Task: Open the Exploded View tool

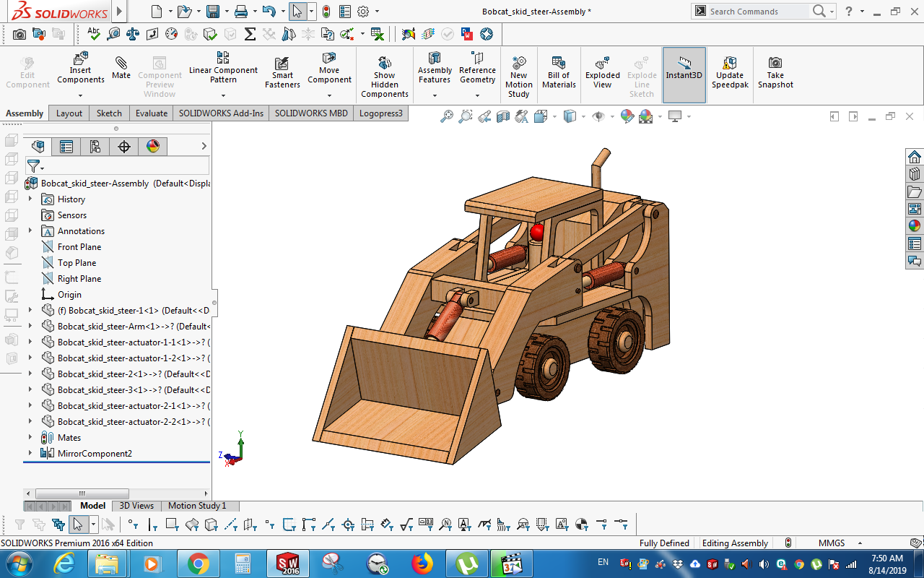Action: pos(602,72)
